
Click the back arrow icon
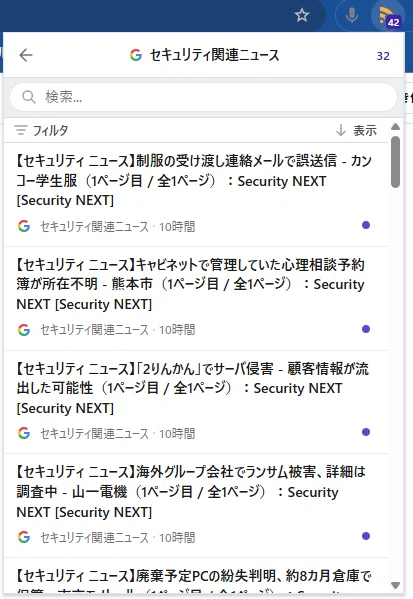pos(26,55)
